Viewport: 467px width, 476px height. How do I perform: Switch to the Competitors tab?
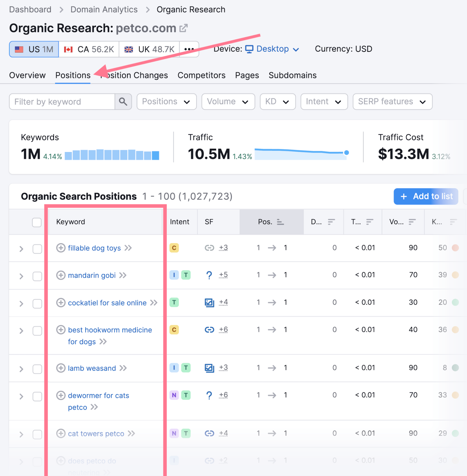point(202,75)
